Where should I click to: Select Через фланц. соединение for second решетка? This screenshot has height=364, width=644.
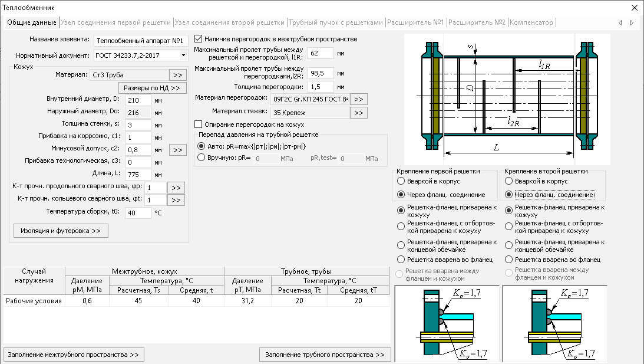(x=509, y=195)
